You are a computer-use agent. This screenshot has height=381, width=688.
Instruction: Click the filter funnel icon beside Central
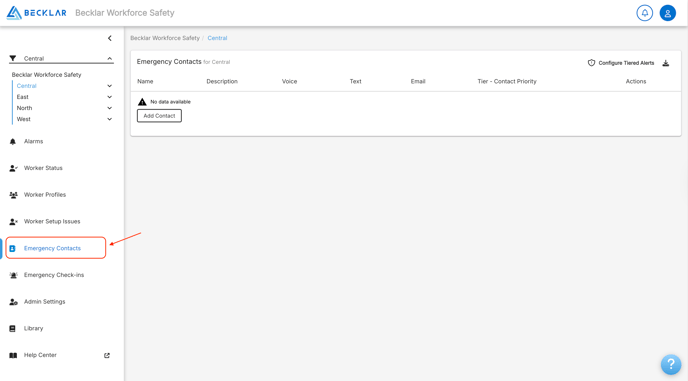13,58
